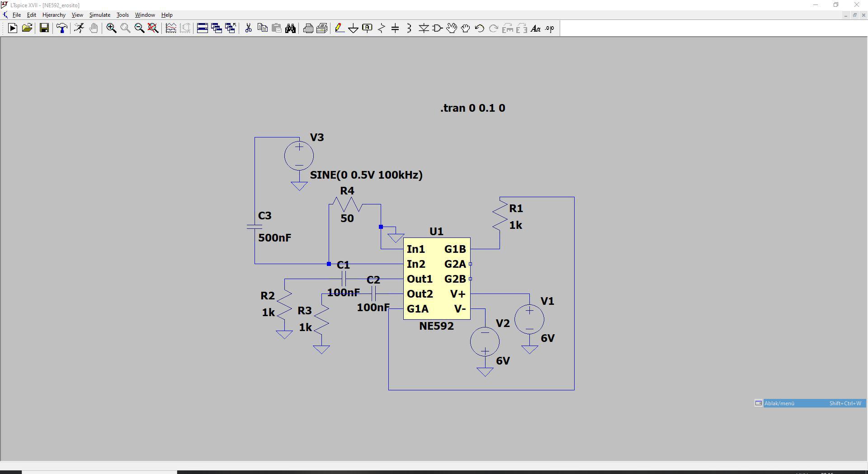Click the SINE(0 0.5V 100kHz) source value

tap(366, 175)
